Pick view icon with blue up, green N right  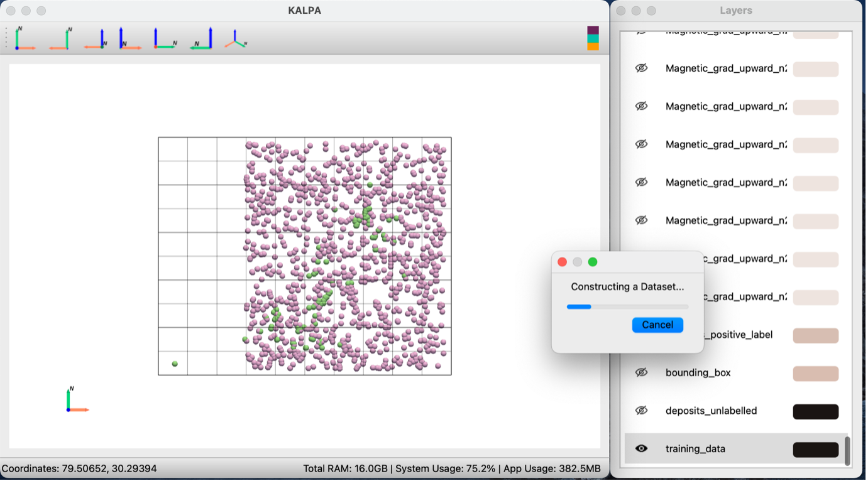click(x=165, y=38)
